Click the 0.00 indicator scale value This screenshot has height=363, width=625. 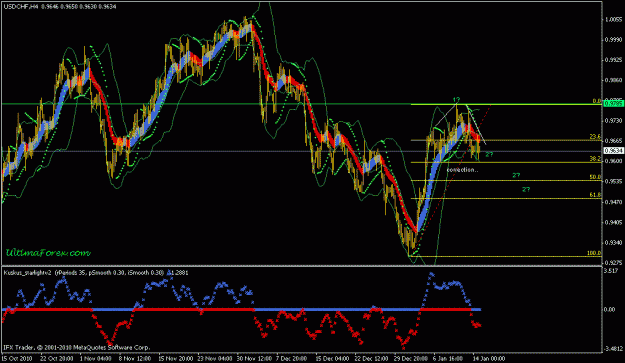click(610, 309)
